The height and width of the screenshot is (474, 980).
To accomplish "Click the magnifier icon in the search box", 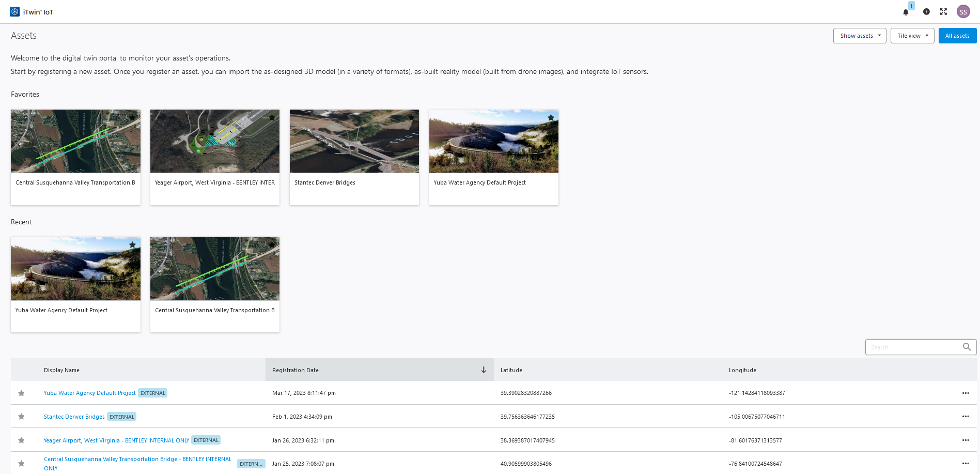I will [x=966, y=347].
